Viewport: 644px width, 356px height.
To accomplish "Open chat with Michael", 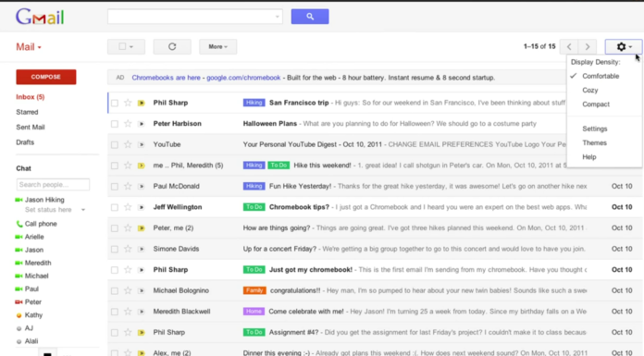I will click(x=37, y=276).
